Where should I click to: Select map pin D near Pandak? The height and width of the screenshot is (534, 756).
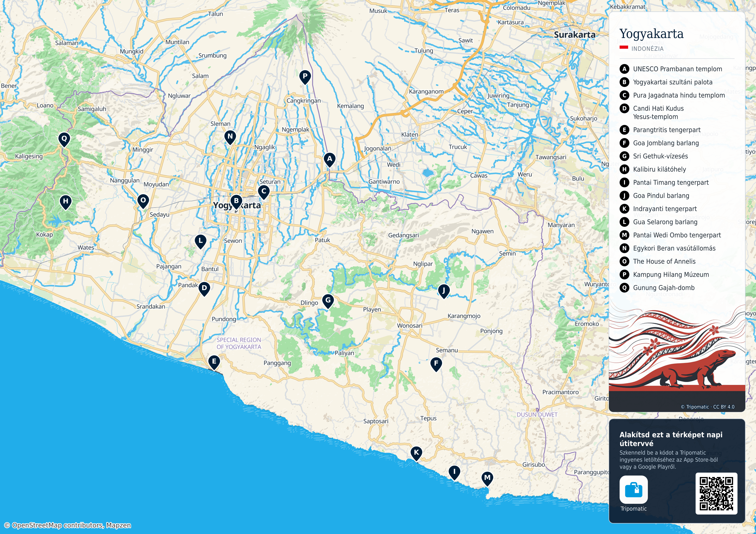click(204, 289)
